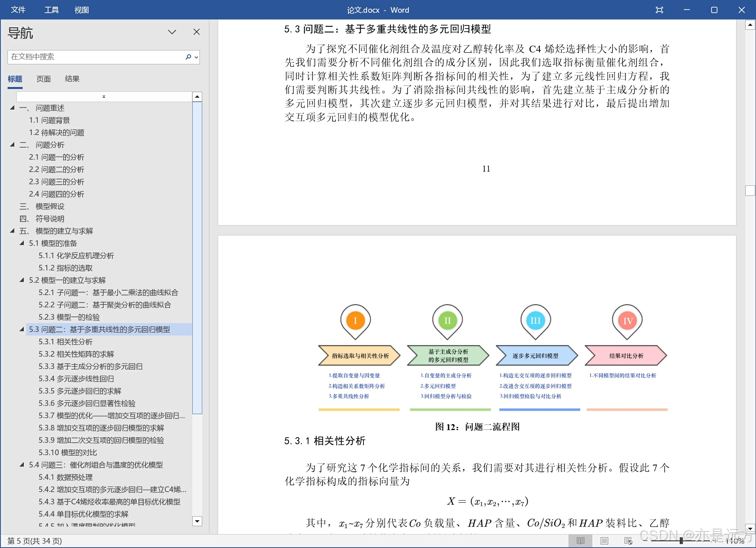This screenshot has width=756, height=548.
Task: Go to heading 5.3.1 相关性分析
Action: coord(66,342)
